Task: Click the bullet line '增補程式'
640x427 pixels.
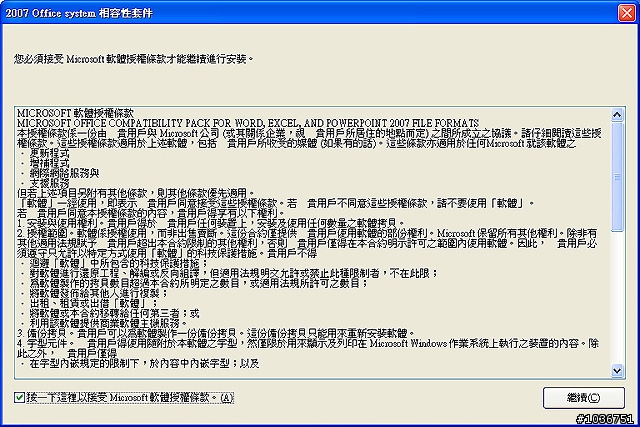Action: tap(49, 163)
